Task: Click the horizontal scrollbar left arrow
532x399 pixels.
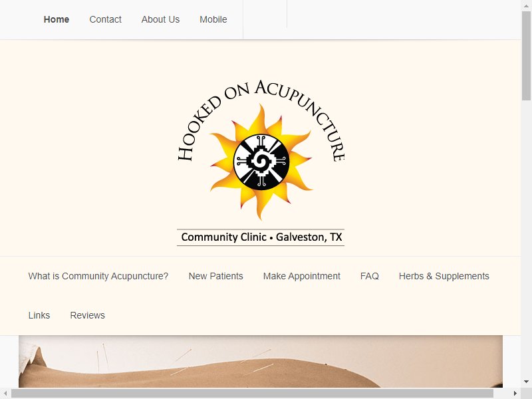Action: (x=5, y=394)
